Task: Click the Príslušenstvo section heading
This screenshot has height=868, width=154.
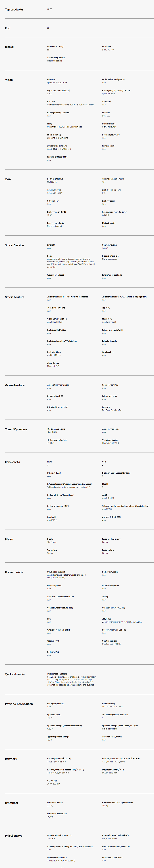Action: pyautogui.click(x=14, y=836)
